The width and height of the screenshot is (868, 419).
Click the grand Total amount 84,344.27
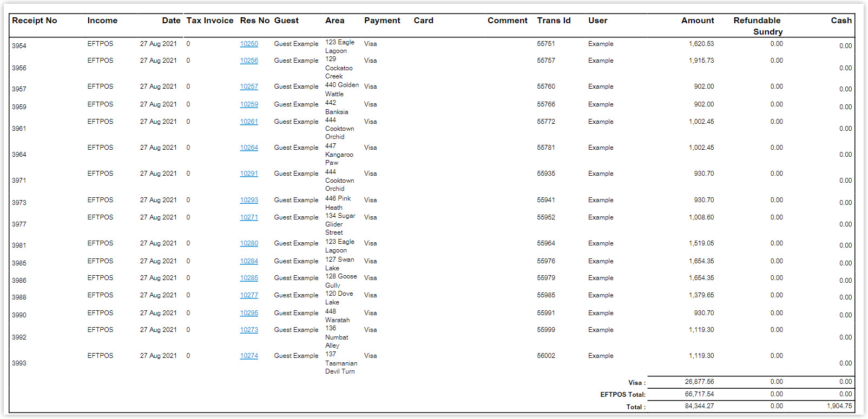tap(699, 406)
